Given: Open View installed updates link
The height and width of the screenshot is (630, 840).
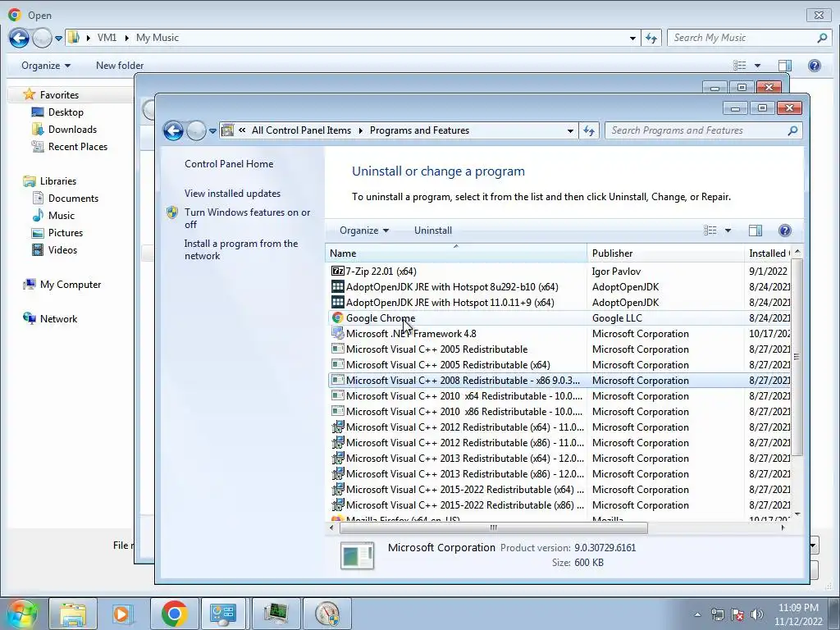Looking at the screenshot, I should (x=232, y=194).
